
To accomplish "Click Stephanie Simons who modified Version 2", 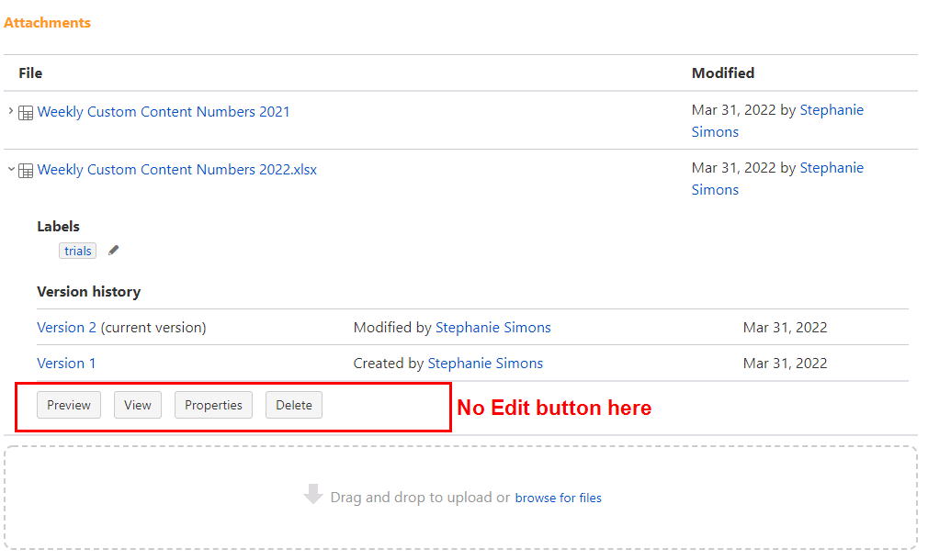I will 492,327.
